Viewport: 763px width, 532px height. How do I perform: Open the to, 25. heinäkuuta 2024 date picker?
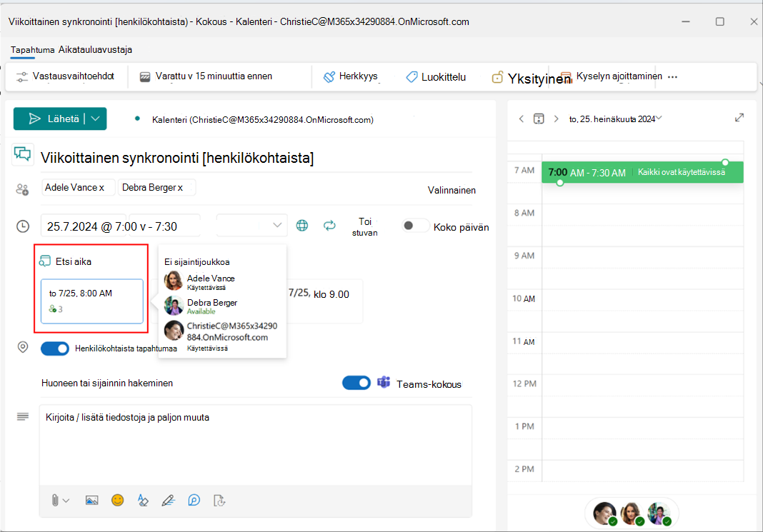tap(616, 119)
